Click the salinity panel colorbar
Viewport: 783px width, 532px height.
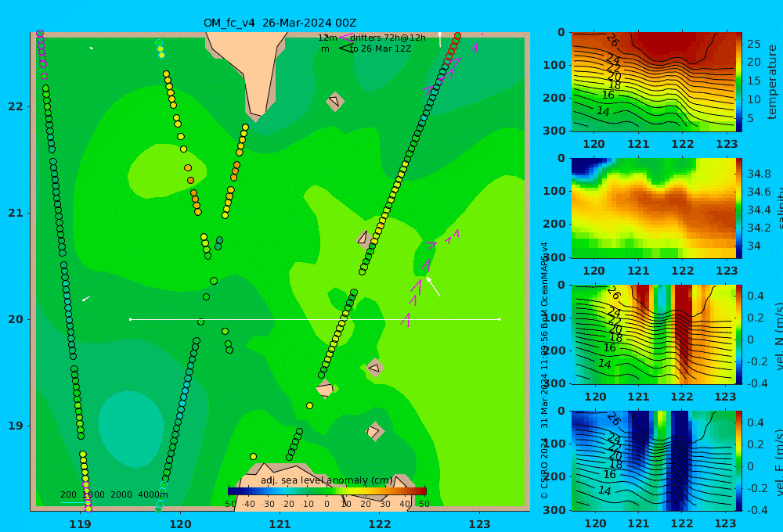click(x=739, y=208)
